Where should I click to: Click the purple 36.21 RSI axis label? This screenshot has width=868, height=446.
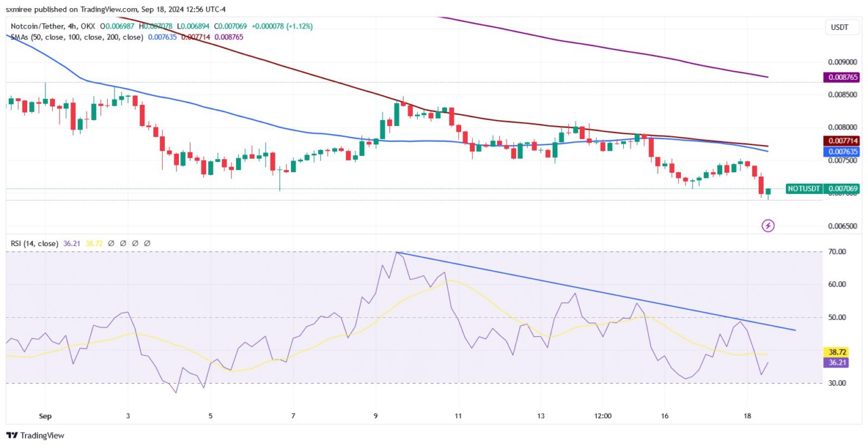[837, 363]
